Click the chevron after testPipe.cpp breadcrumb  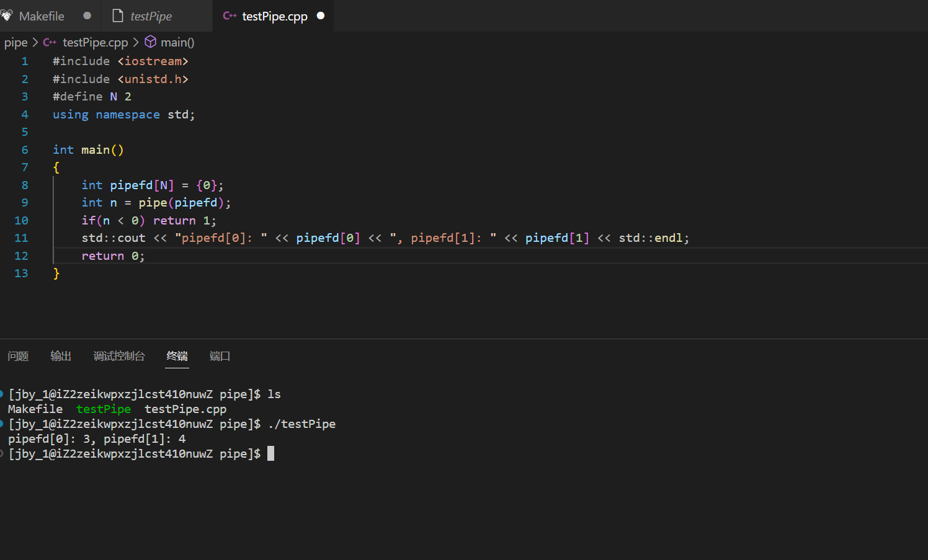136,42
